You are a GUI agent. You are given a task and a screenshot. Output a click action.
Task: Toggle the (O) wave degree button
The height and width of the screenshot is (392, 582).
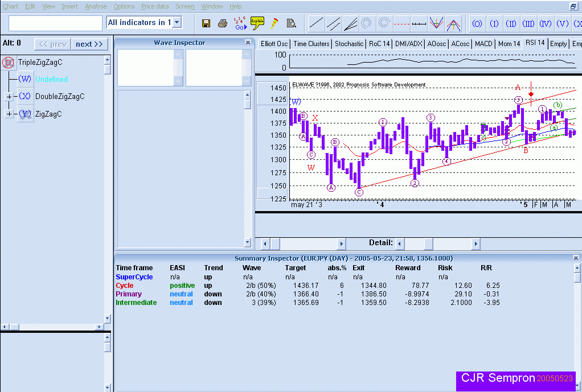[477, 23]
